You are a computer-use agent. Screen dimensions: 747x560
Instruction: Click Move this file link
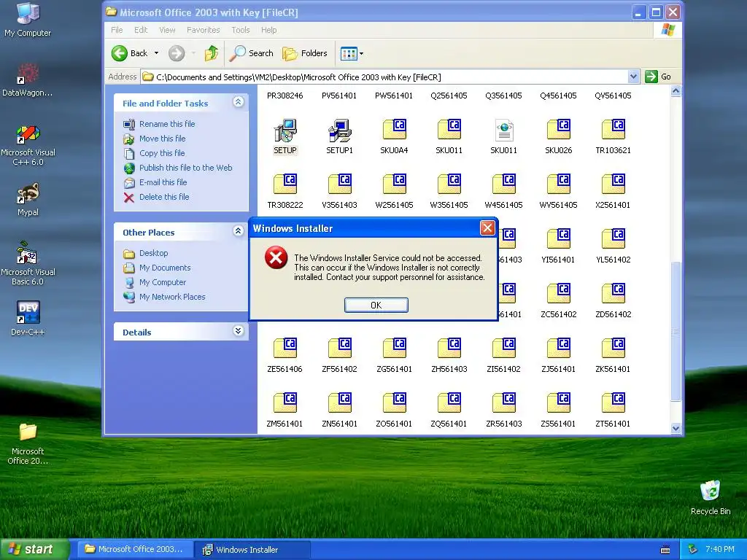pyautogui.click(x=163, y=139)
